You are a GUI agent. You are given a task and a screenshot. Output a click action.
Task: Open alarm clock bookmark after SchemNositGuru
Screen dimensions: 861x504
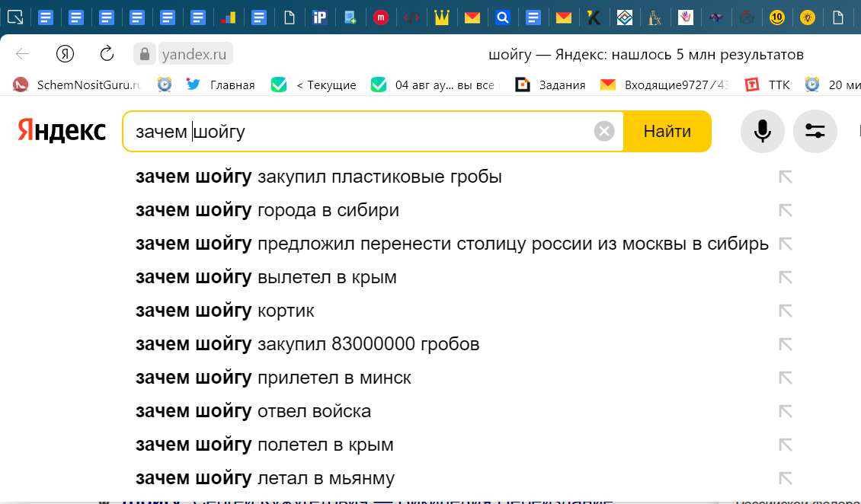pos(164,85)
